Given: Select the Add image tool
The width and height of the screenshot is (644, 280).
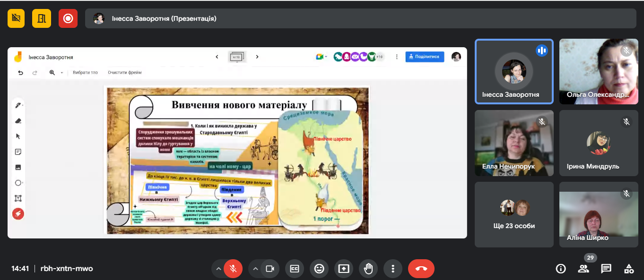Looking at the screenshot, I should click(x=18, y=167).
